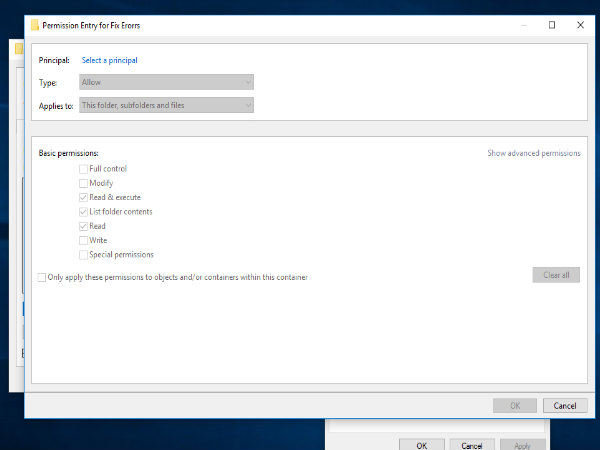600x450 pixels.
Task: Click the folder icon in the title bar
Action: (35, 25)
